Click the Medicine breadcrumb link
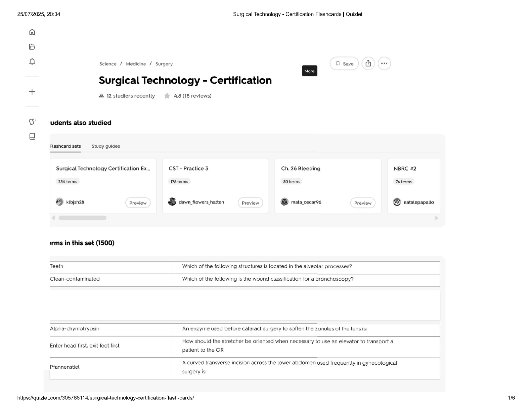 point(136,64)
